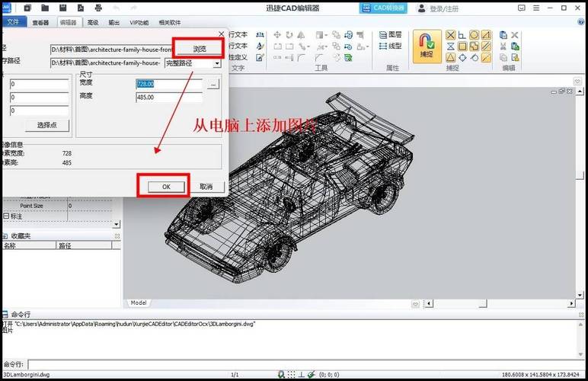Click the green table icon in 工具 group
Image resolution: width=588 pixels, height=381 pixels.
(348, 58)
